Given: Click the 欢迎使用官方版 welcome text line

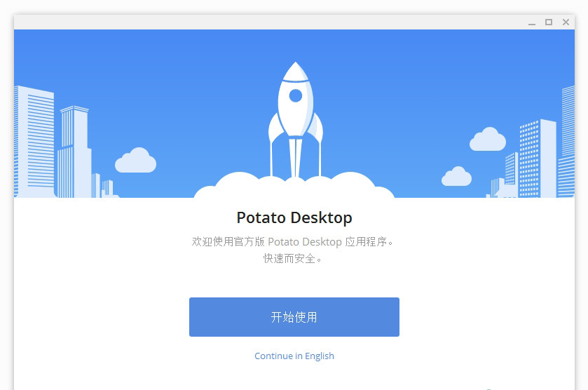Looking at the screenshot, I should click(x=292, y=241).
